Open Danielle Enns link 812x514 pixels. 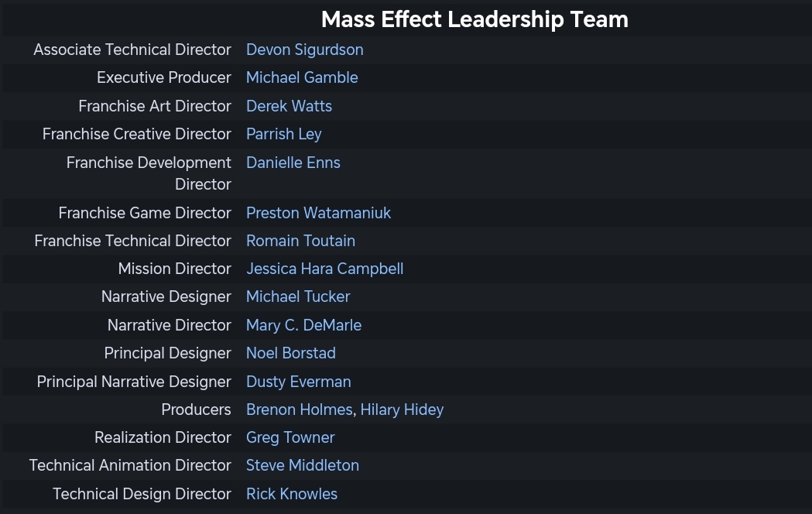click(x=293, y=163)
